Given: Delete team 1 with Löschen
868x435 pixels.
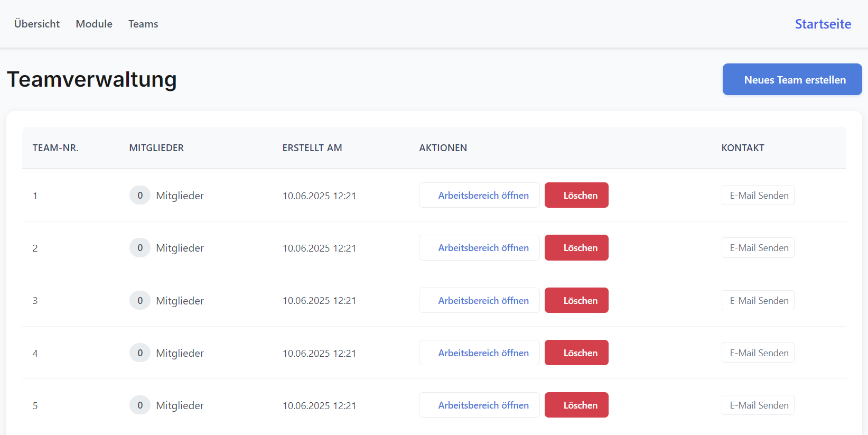Looking at the screenshot, I should pyautogui.click(x=576, y=195).
